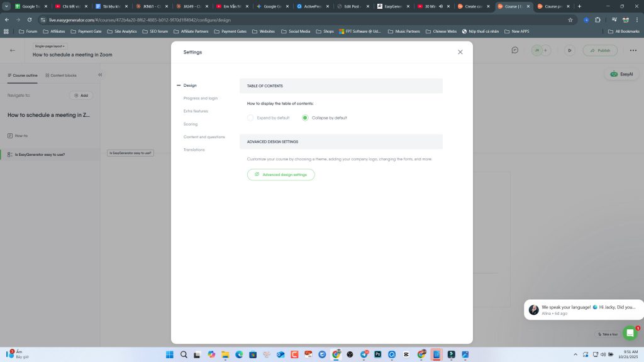Open the comments speech bubble icon

pos(514,50)
